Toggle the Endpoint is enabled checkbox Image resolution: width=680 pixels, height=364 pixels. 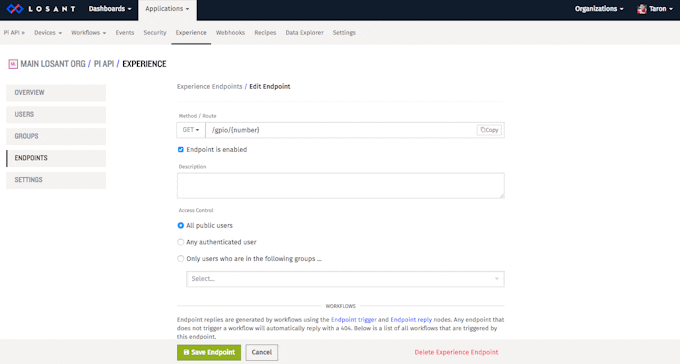coord(181,150)
